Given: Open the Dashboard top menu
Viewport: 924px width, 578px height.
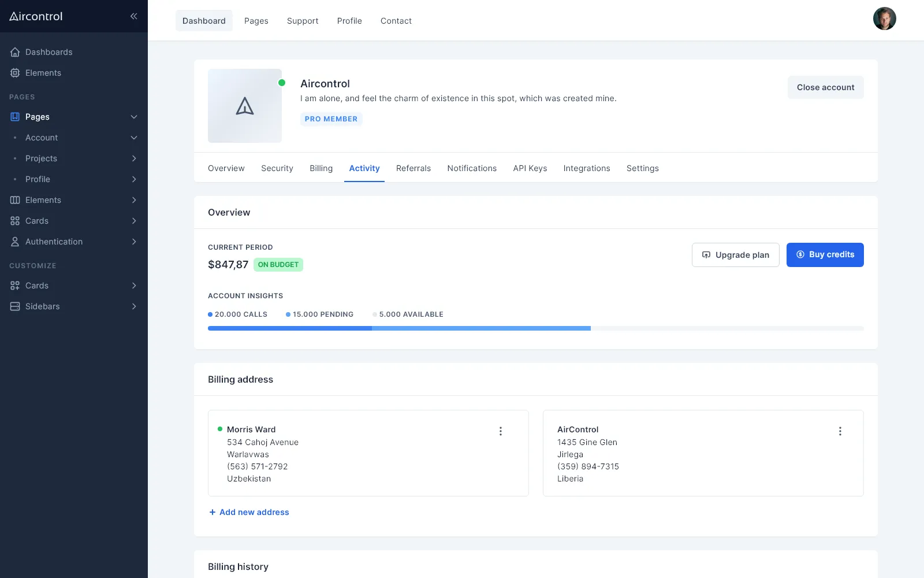Looking at the screenshot, I should pos(204,21).
